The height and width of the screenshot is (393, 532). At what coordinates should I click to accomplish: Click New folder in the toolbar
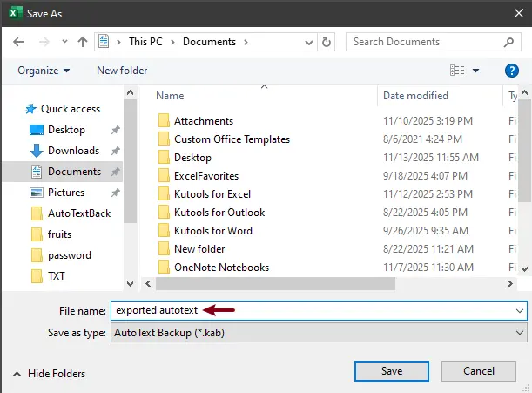(122, 71)
